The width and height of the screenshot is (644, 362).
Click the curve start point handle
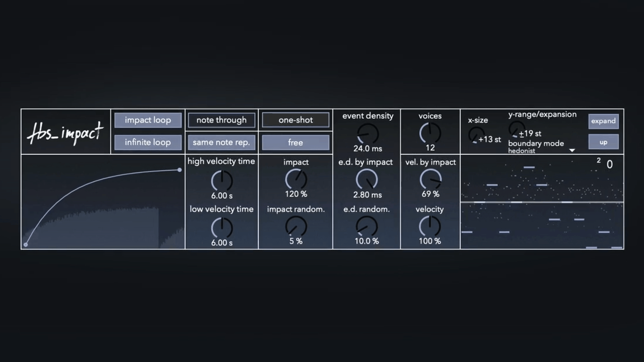(25, 244)
